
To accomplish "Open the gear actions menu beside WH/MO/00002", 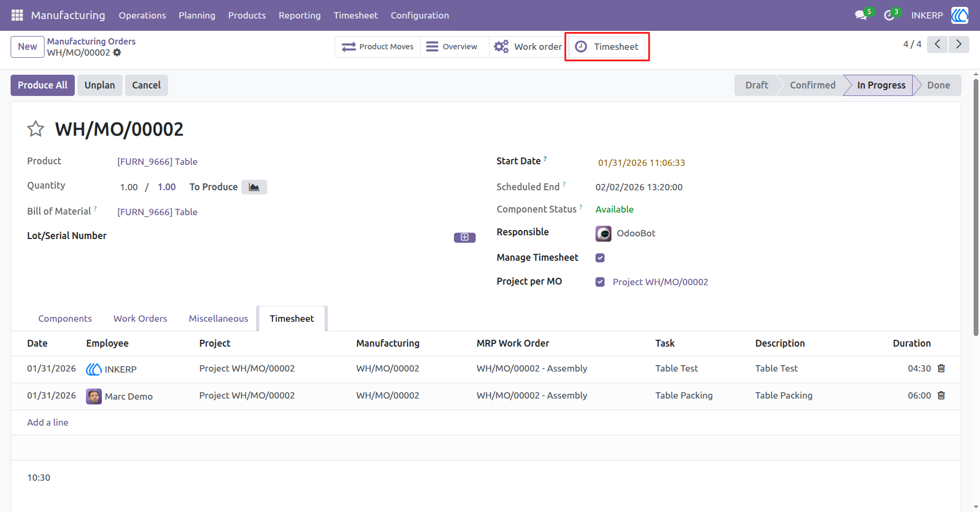I will pyautogui.click(x=117, y=52).
